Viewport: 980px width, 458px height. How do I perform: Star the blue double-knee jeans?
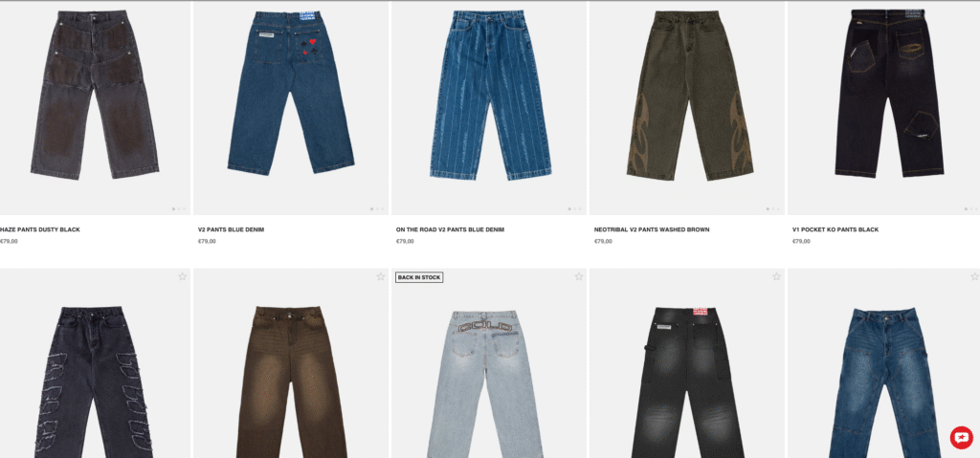click(x=974, y=276)
